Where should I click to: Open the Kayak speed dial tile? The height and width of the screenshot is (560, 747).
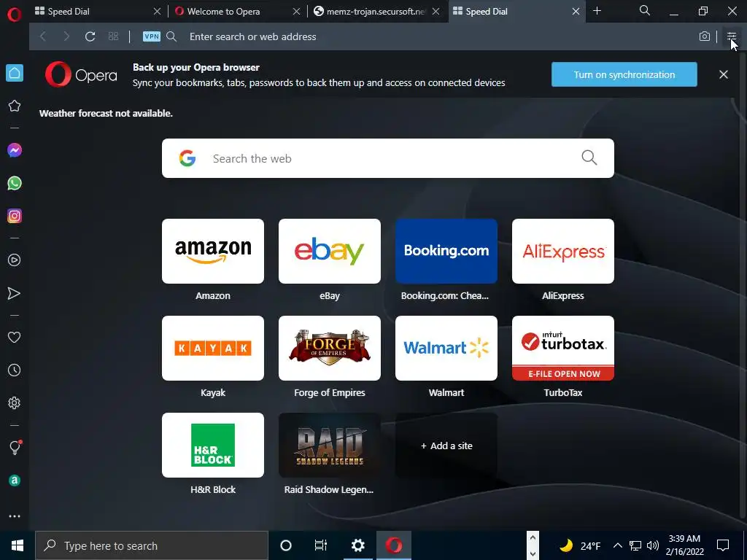click(213, 348)
